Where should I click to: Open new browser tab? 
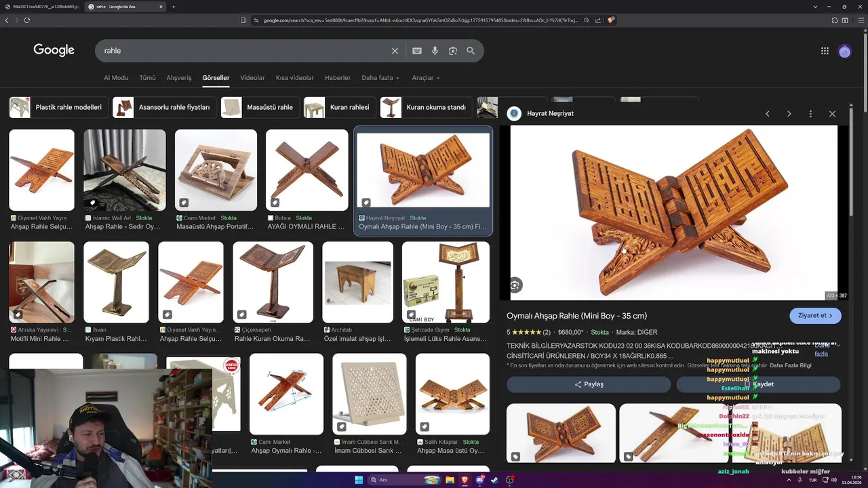(173, 7)
